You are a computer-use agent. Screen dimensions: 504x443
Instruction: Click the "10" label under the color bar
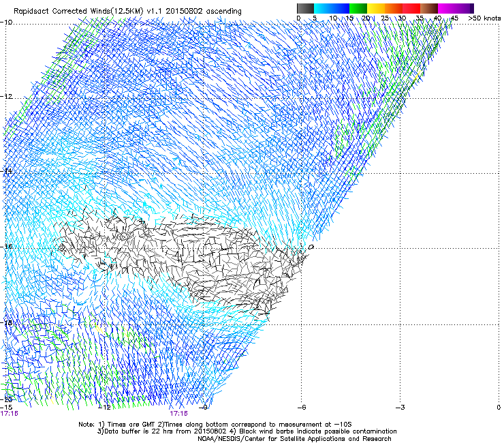click(333, 18)
